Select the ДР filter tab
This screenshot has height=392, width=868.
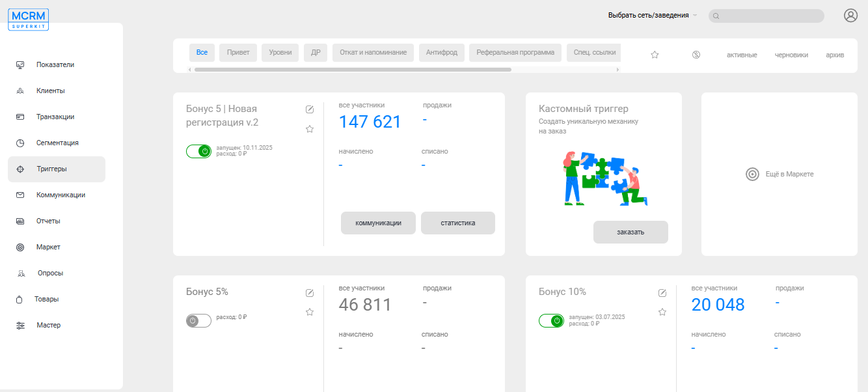coord(316,53)
